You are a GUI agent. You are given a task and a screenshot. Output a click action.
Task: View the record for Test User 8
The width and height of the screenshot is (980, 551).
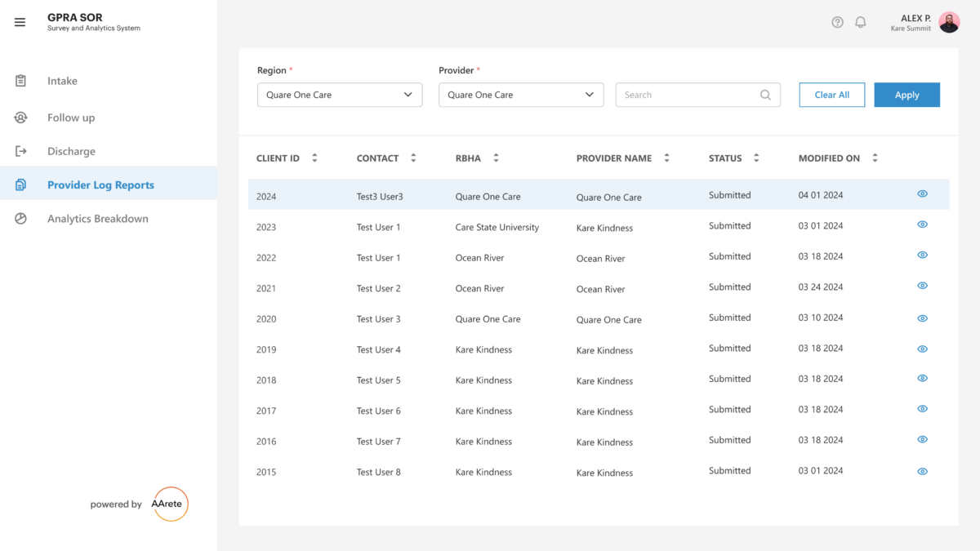point(922,471)
